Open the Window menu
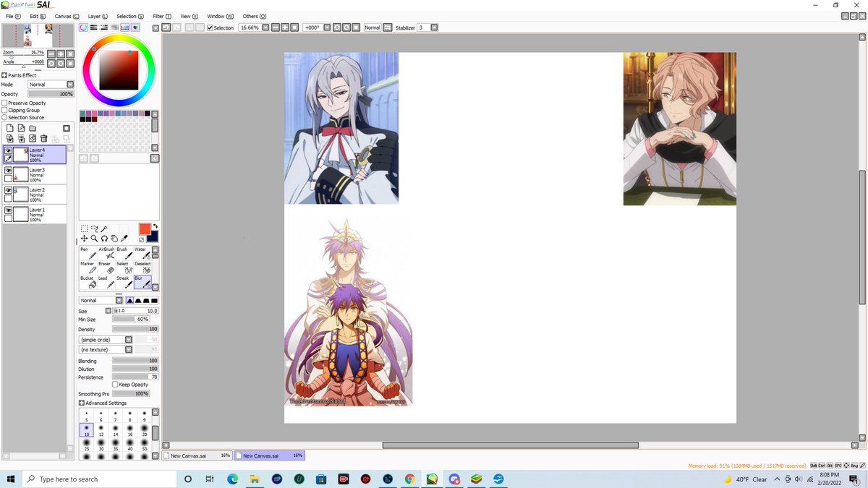Image resolution: width=868 pixels, height=488 pixels. point(220,16)
